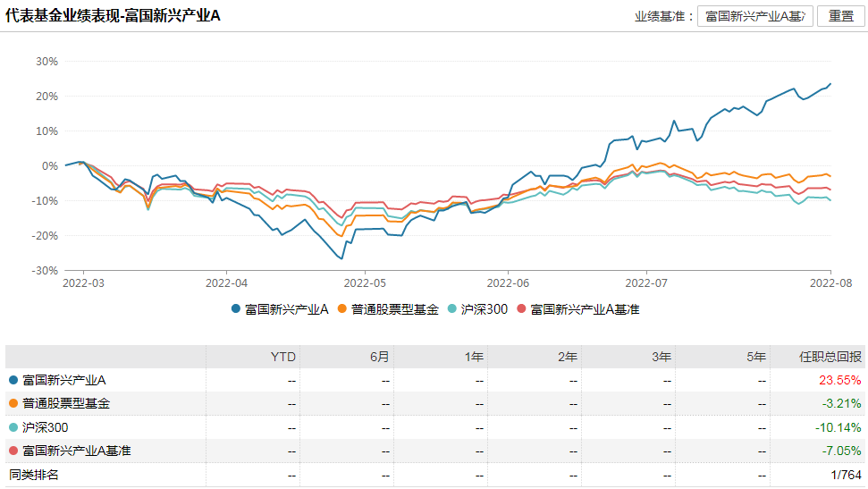Click the blue dot beside 富国新兴产业A row
Screen dimensions: 868x489
(x=13, y=380)
